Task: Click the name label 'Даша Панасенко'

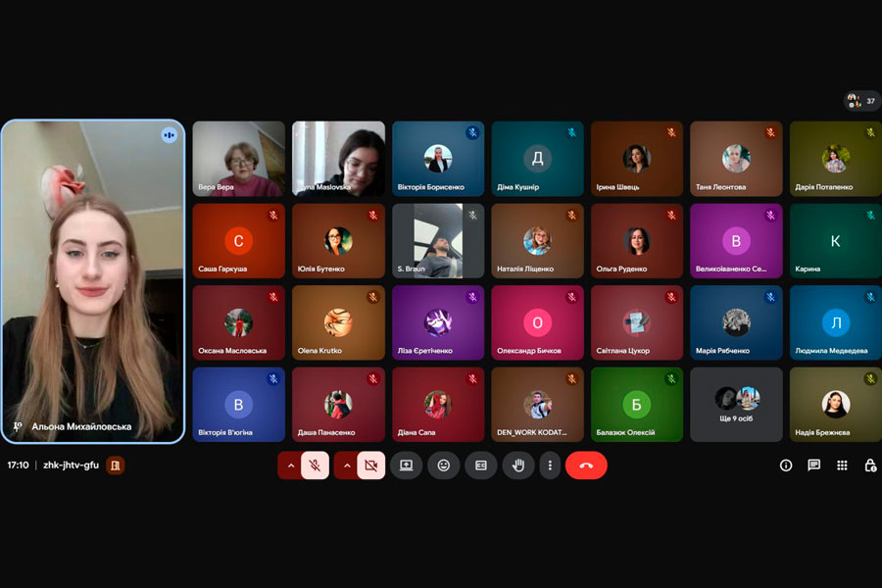Action: coord(326,433)
